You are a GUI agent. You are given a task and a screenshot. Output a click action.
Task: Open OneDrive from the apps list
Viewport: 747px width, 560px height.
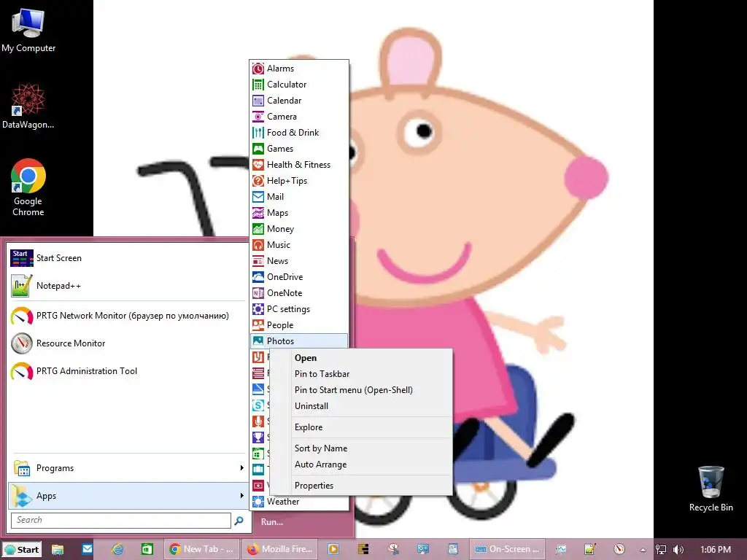(x=298, y=277)
